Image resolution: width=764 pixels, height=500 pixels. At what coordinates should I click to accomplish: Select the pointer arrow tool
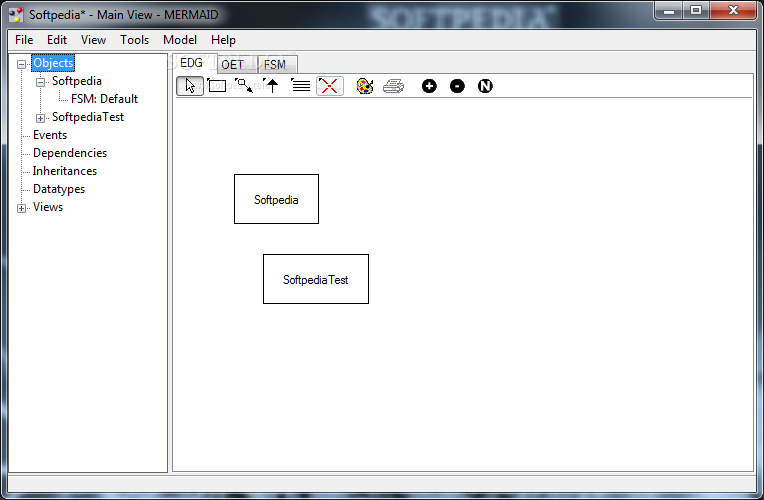pos(190,86)
